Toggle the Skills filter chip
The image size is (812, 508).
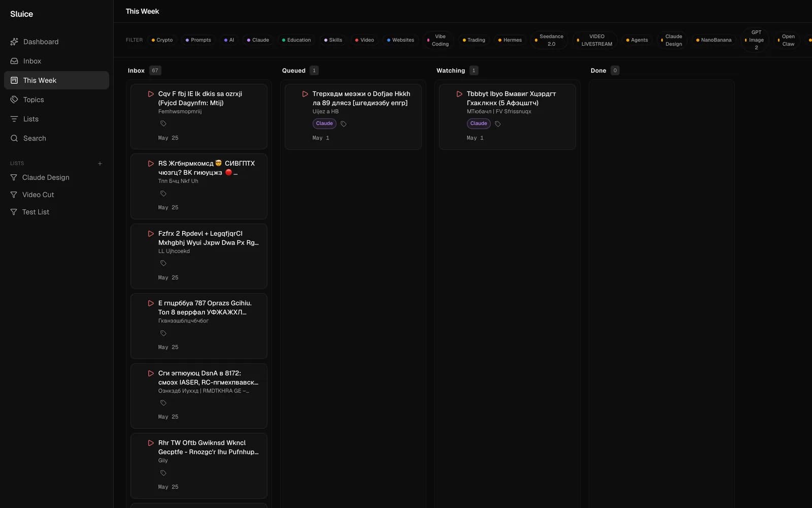[333, 40]
